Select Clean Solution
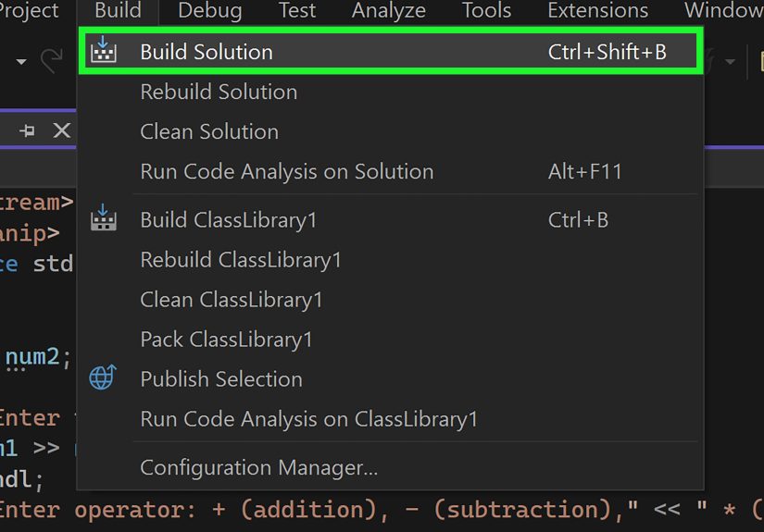The width and height of the screenshot is (764, 532). 391,132
